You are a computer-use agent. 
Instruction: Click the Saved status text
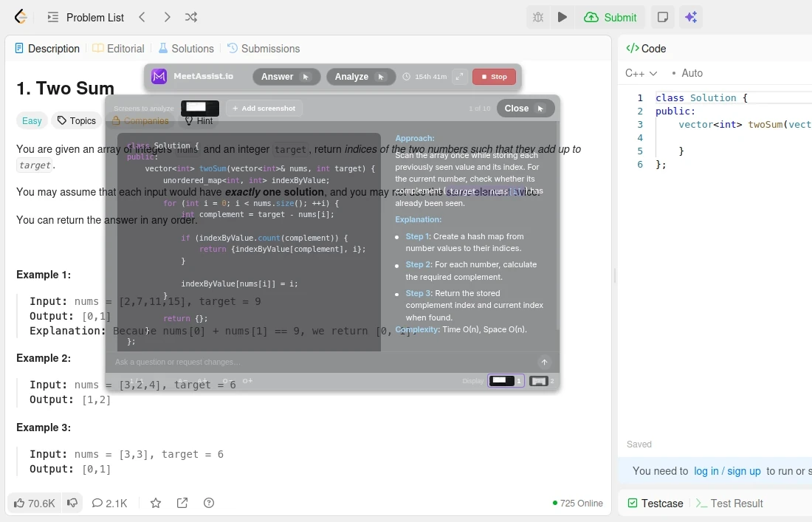click(x=639, y=444)
